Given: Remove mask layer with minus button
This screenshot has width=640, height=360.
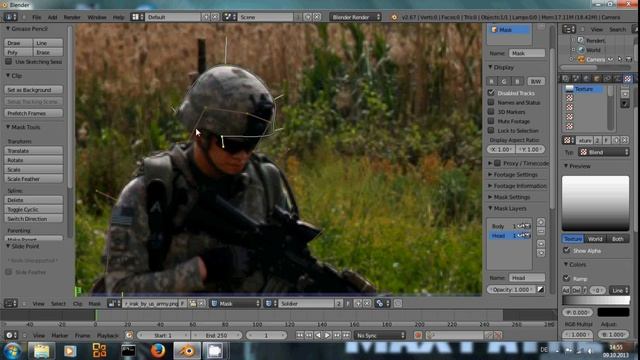Looking at the screenshot, I should [x=541, y=231].
